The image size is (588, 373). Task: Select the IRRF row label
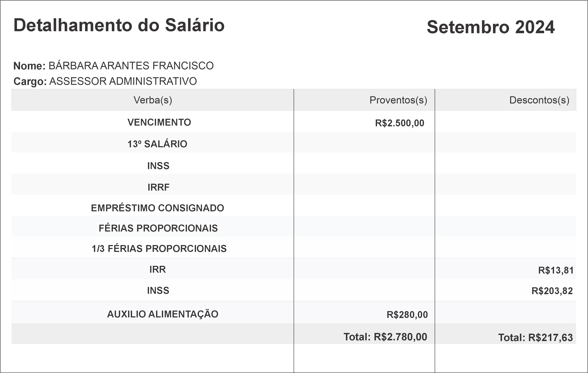pyautogui.click(x=158, y=187)
